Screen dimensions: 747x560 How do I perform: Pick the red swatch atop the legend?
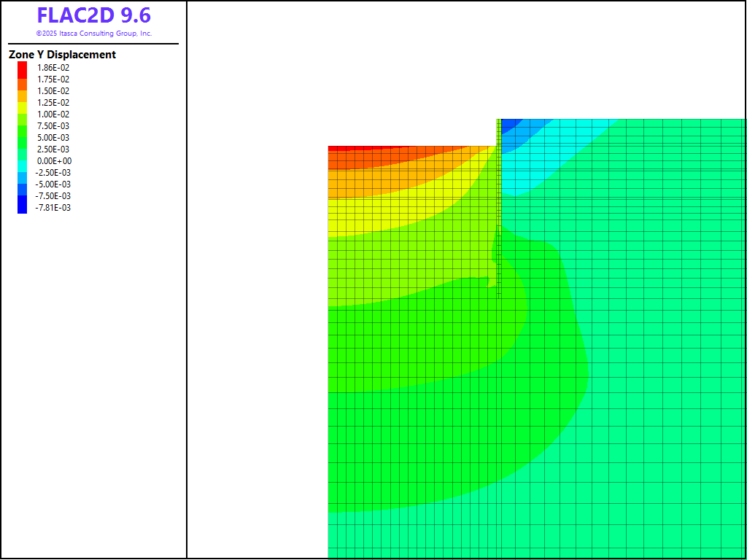[x=22, y=68]
